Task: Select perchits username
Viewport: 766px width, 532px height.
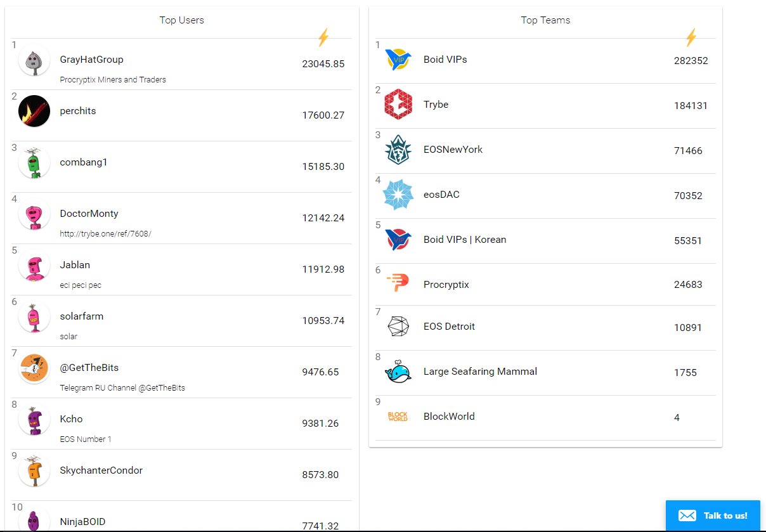Action: (78, 111)
